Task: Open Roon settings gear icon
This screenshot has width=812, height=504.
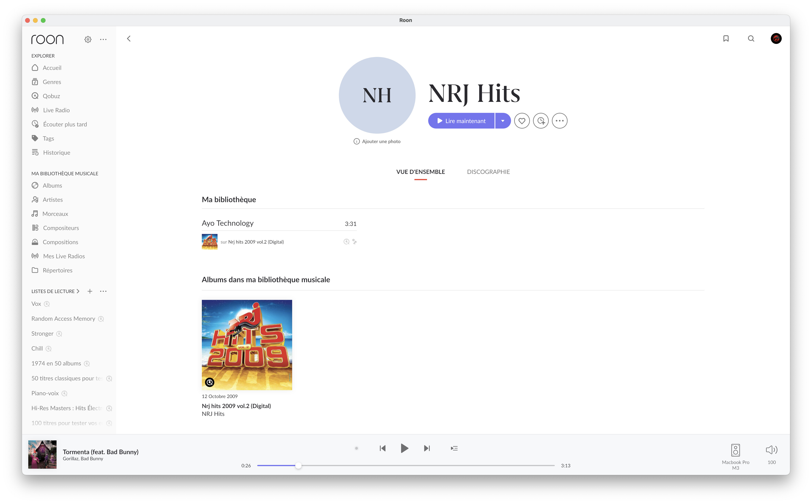Action: [88, 39]
